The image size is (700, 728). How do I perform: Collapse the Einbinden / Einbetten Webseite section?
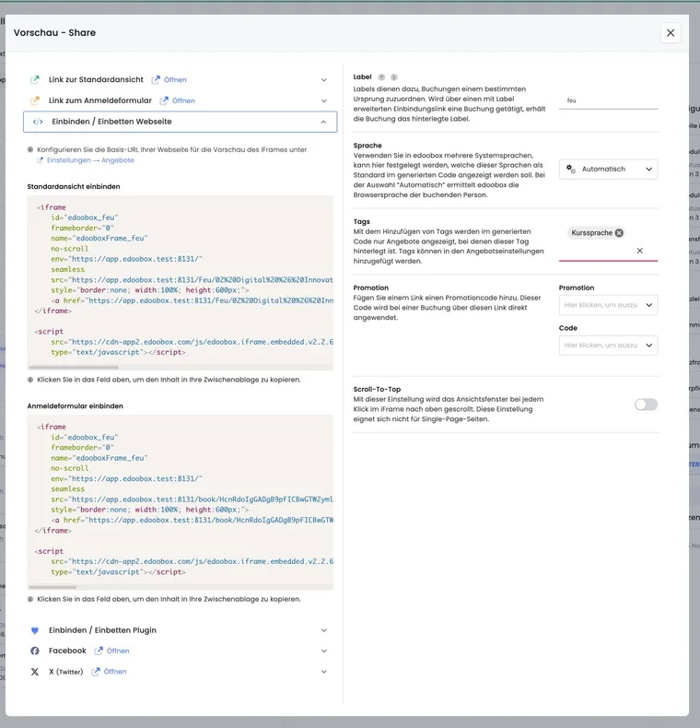tap(323, 122)
